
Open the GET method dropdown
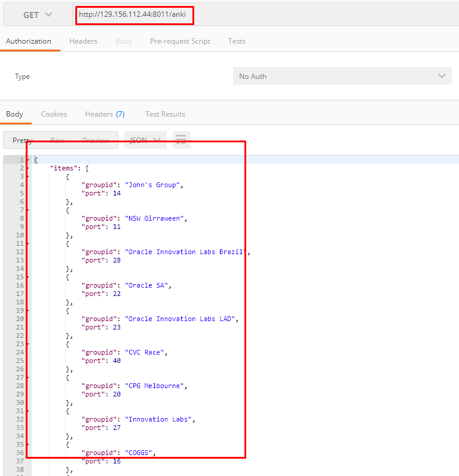coord(38,15)
